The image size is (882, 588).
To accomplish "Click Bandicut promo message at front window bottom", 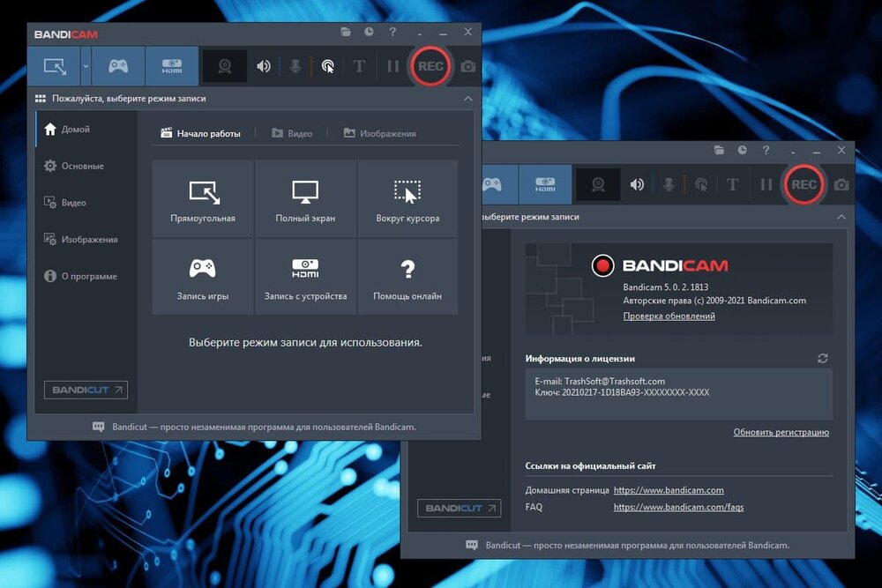I will coord(264,427).
